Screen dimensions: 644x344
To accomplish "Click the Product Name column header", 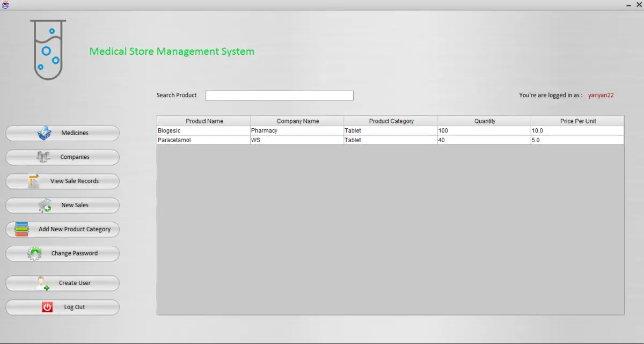I will (x=204, y=120).
